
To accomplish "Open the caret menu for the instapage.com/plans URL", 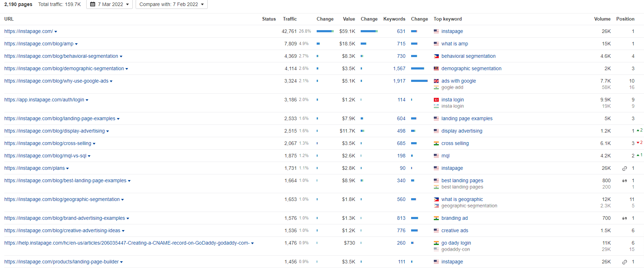I will tap(67, 168).
